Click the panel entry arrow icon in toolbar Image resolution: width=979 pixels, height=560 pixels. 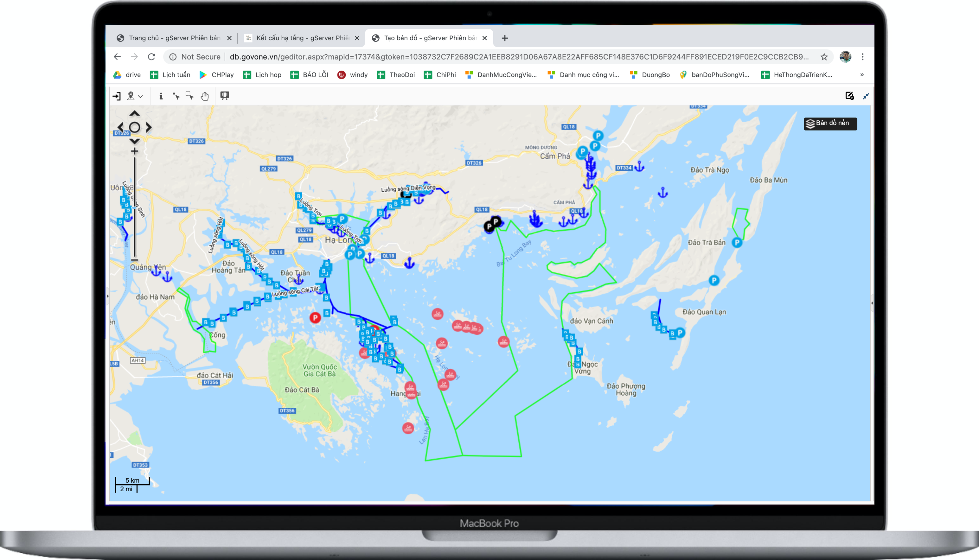click(x=117, y=96)
